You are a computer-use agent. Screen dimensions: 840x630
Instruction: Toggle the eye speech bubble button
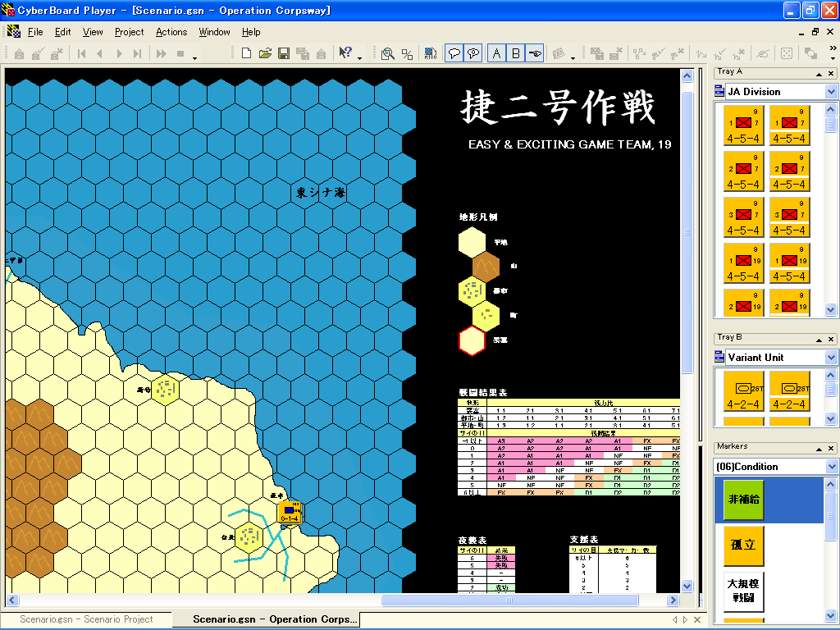coord(472,53)
